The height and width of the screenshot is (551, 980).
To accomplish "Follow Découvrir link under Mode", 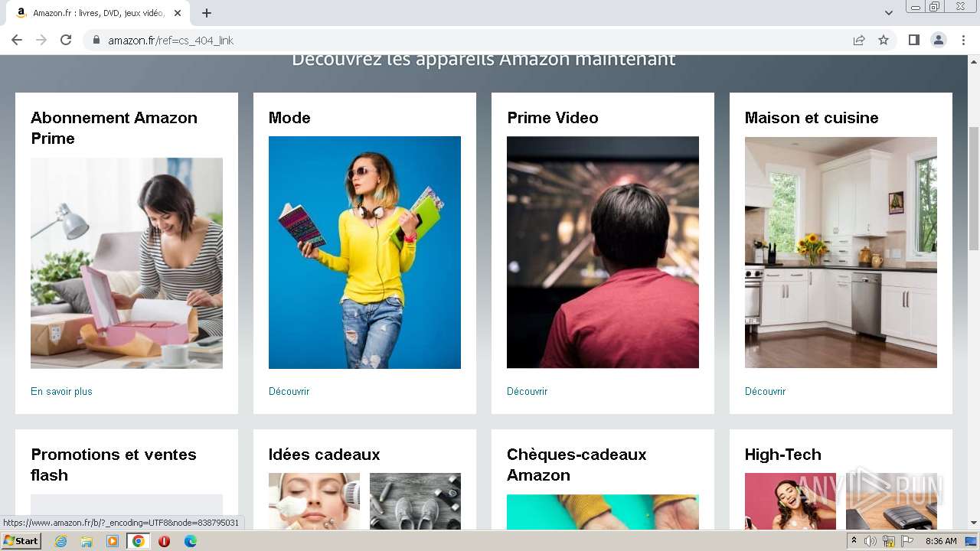I will pos(289,391).
